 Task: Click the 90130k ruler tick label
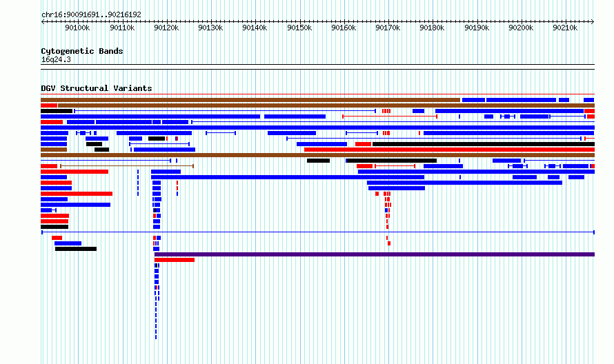pyautogui.click(x=210, y=28)
